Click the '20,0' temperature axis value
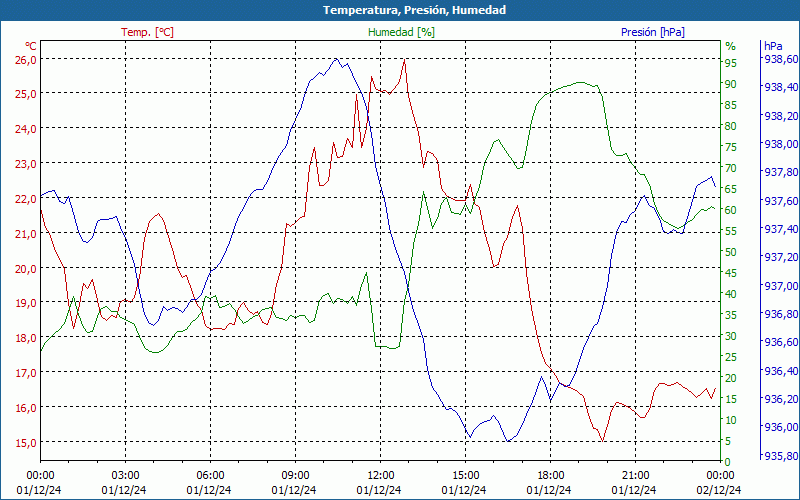Image resolution: width=800 pixels, height=500 pixels. click(26, 268)
